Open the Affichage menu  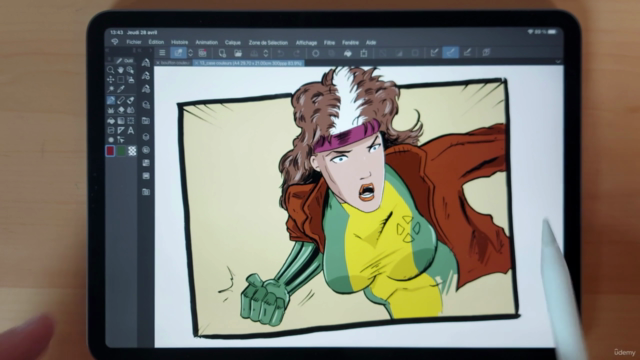(306, 42)
